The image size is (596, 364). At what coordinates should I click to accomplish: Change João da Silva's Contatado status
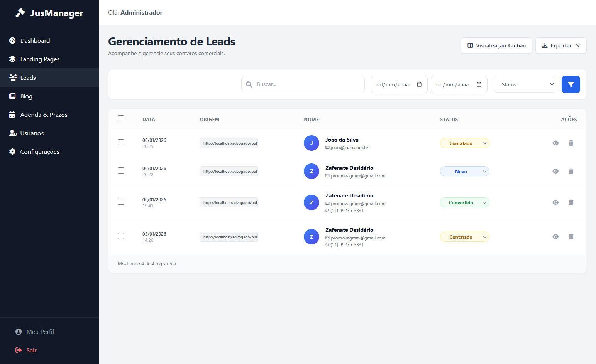pos(464,143)
